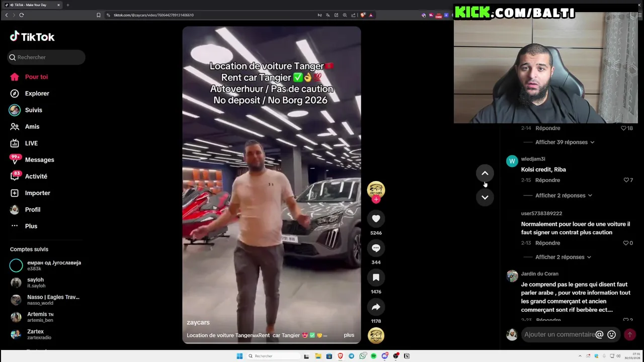Screen dimensions: 644x362
Task: Like the video using the heart icon
Action: [376, 219]
